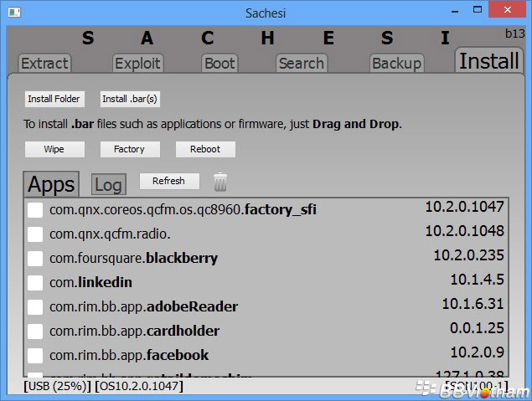
Task: Show the Apps list tab
Action: point(51,184)
